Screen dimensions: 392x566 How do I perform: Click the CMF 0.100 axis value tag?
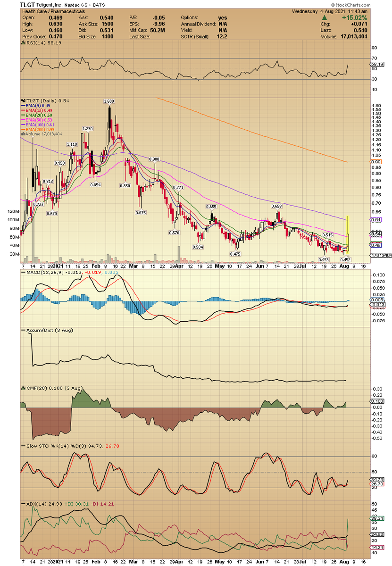pyautogui.click(x=376, y=401)
